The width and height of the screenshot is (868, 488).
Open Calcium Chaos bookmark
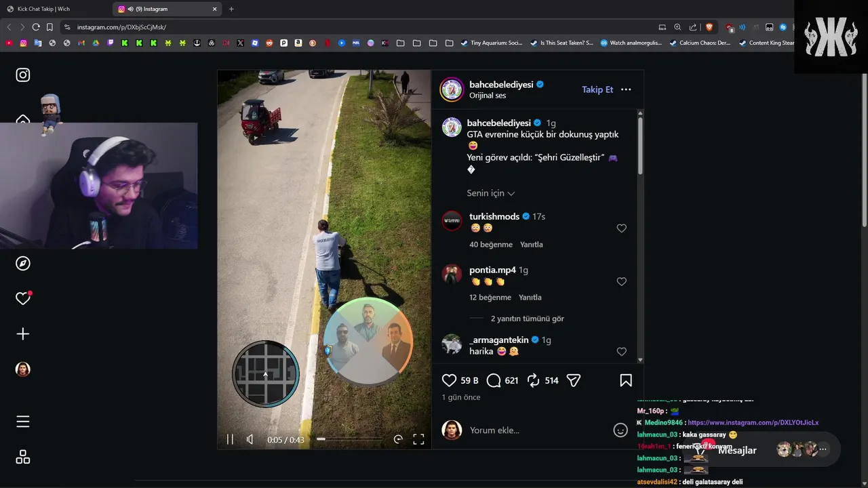pos(700,43)
